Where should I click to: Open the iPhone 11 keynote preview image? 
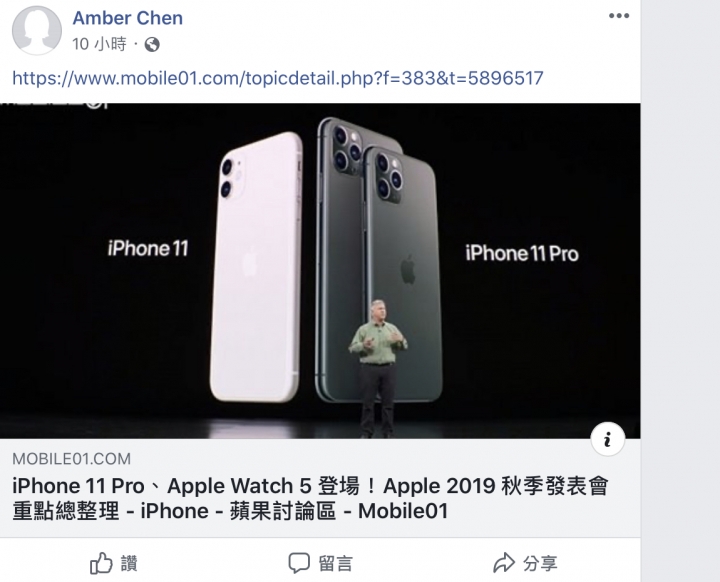pos(320,271)
